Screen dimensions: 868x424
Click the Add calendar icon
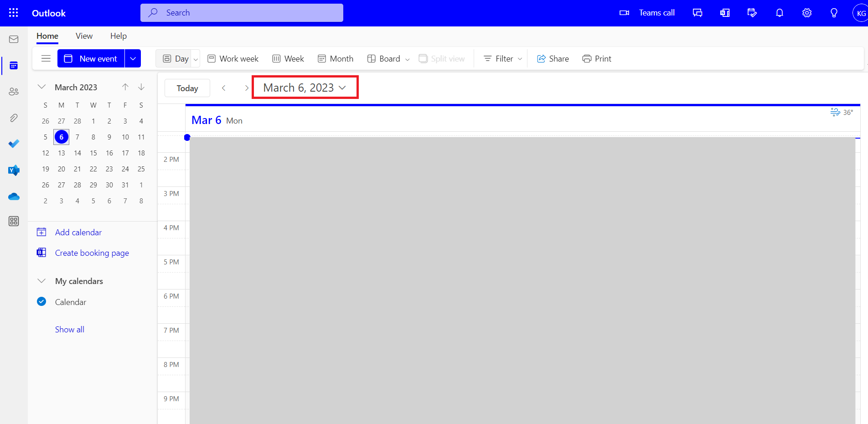pyautogui.click(x=41, y=232)
